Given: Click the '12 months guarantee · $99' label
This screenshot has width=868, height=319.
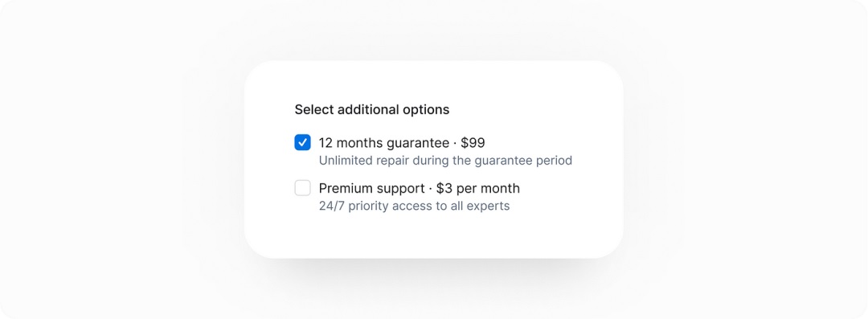Looking at the screenshot, I should (402, 143).
